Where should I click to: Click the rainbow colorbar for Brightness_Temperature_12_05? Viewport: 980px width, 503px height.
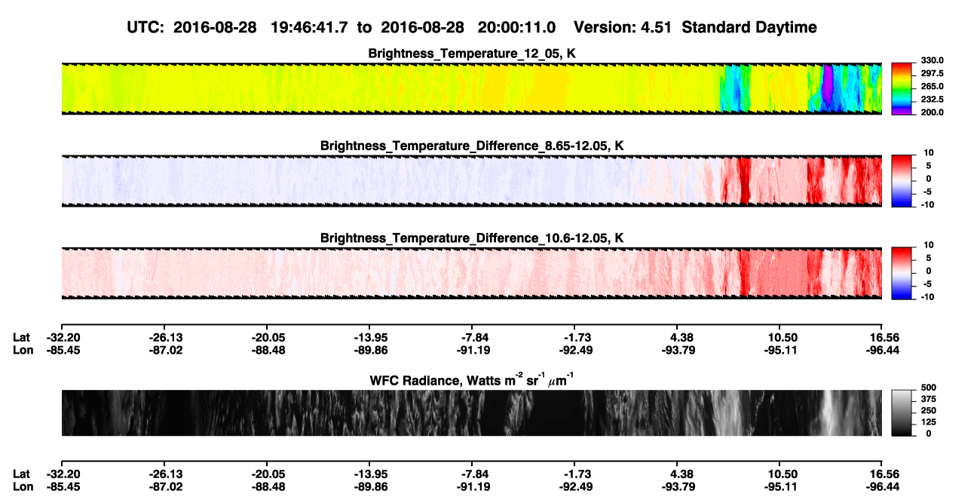[x=902, y=88]
